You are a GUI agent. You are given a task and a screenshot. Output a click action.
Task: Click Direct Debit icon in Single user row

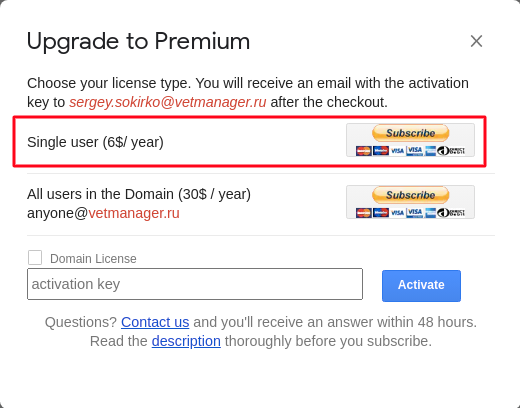point(451,151)
